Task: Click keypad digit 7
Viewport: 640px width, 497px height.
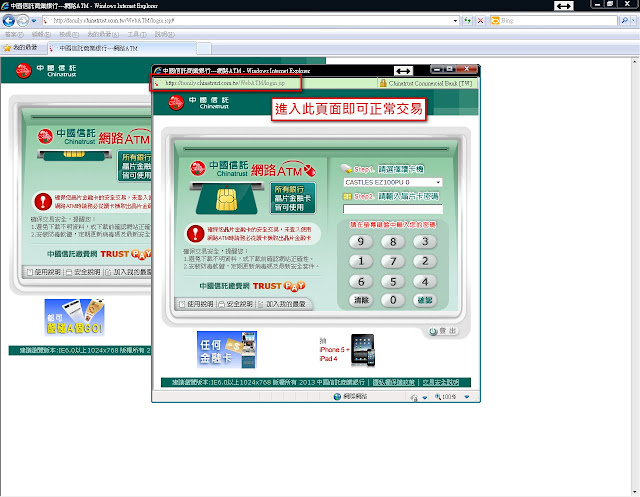Action: pyautogui.click(x=393, y=261)
